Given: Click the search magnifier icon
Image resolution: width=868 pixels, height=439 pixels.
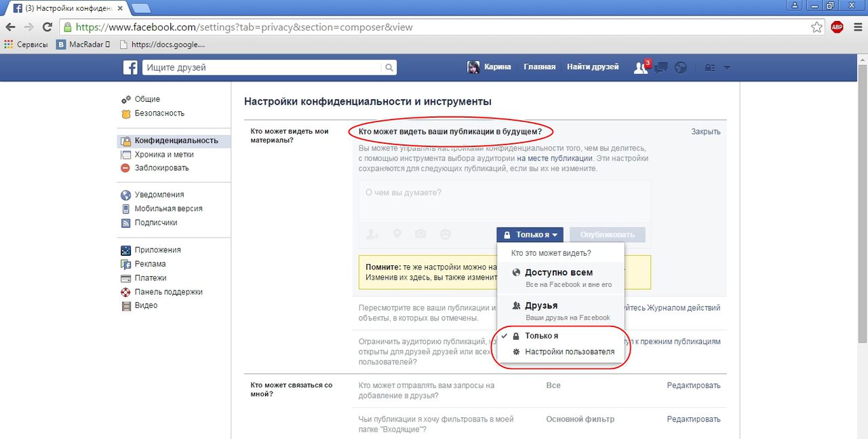Looking at the screenshot, I should (x=389, y=68).
